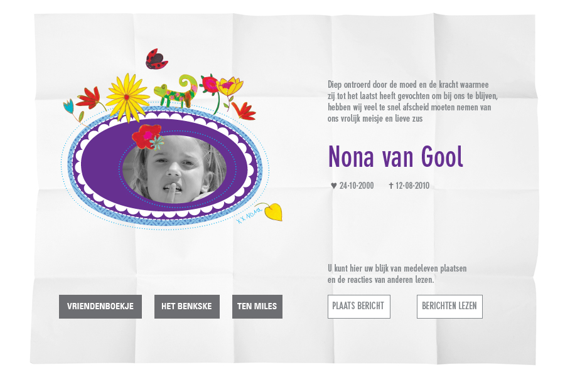The width and height of the screenshot is (570, 392).
Task: Click the red flower above the photo
Action: 147,136
